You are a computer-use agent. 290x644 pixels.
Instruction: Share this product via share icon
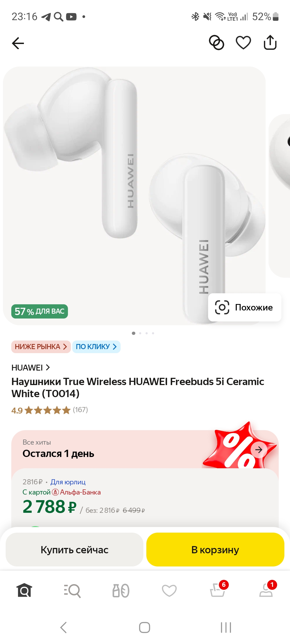coord(270,42)
